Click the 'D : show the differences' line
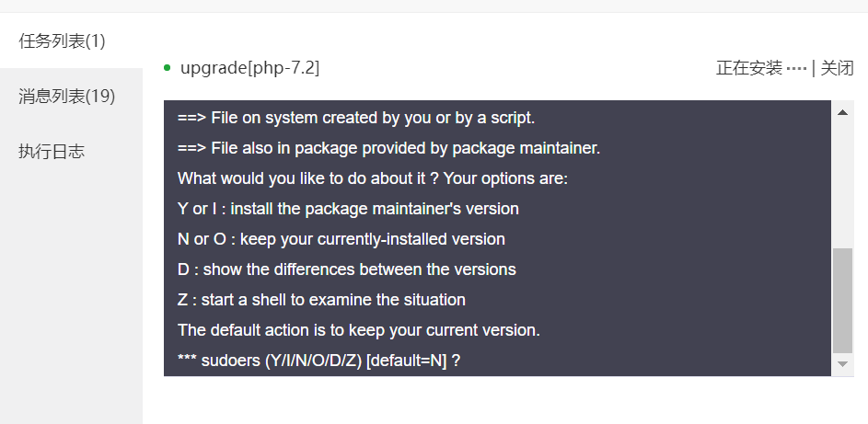The width and height of the screenshot is (868, 424). point(346,269)
